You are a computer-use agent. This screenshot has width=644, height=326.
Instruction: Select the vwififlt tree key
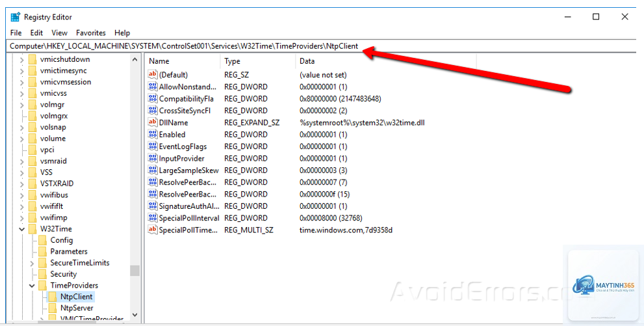point(51,206)
